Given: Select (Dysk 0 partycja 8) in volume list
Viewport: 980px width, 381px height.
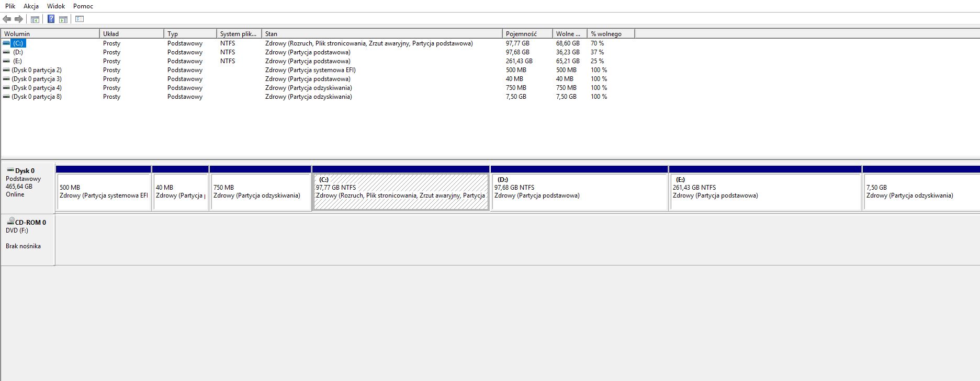Looking at the screenshot, I should (37, 97).
